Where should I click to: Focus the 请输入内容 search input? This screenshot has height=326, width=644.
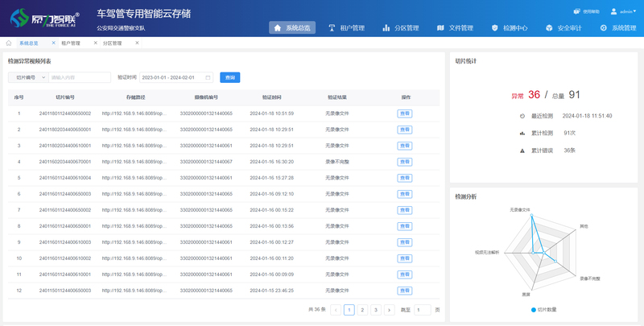pyautogui.click(x=80, y=77)
